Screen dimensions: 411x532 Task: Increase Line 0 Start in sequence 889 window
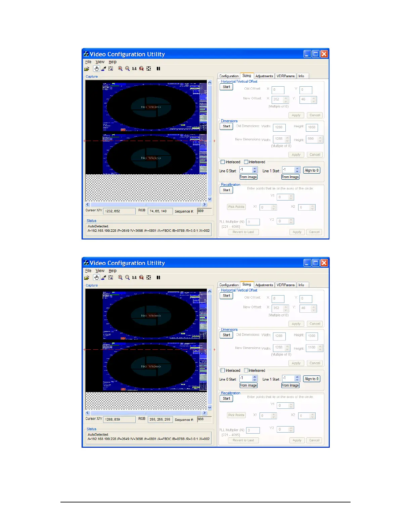[255, 169]
